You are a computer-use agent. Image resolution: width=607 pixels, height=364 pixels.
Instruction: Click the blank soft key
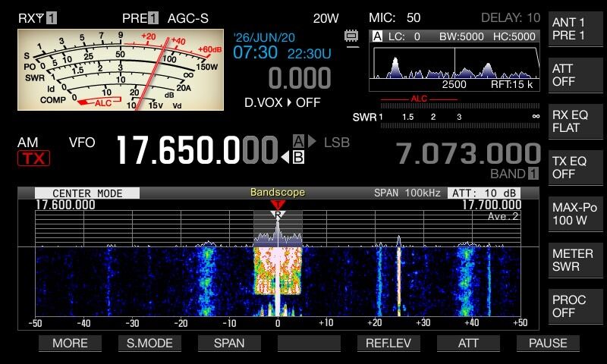coord(309,343)
